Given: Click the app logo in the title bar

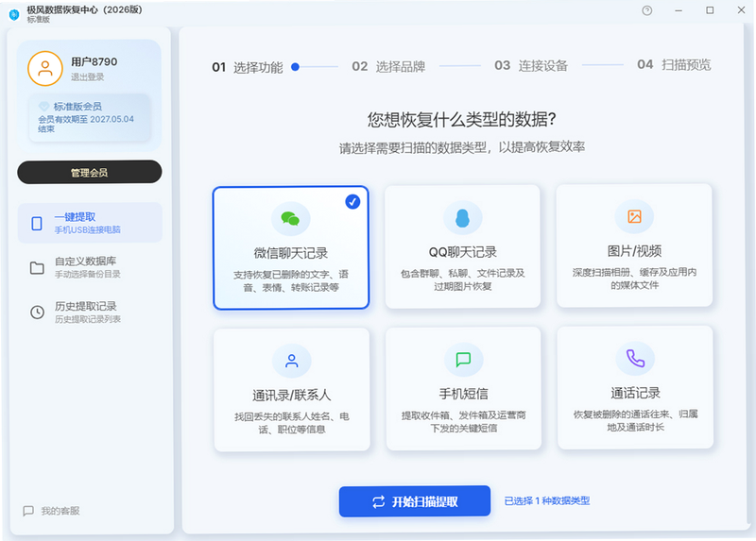Looking at the screenshot, I should (14, 15).
